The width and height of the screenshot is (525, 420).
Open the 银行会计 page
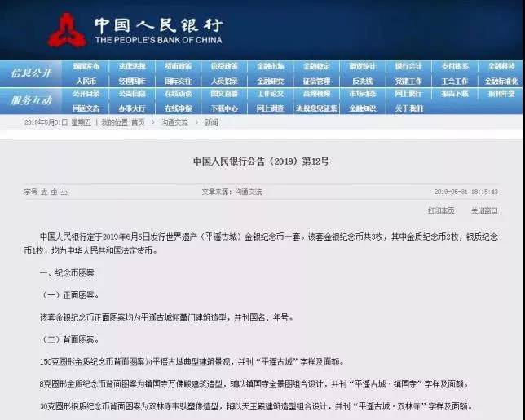[x=408, y=66]
